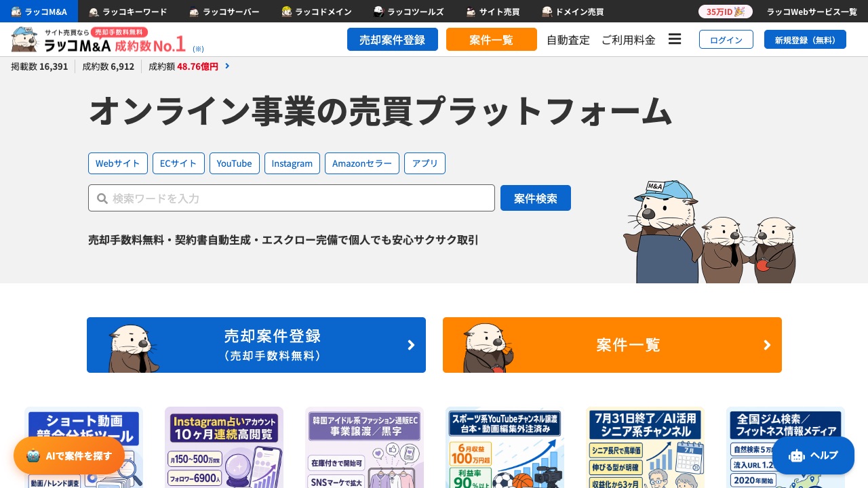Screen dimensions: 868x488
Task: Open the ラッコM&A tab in top bar
Action: point(39,12)
